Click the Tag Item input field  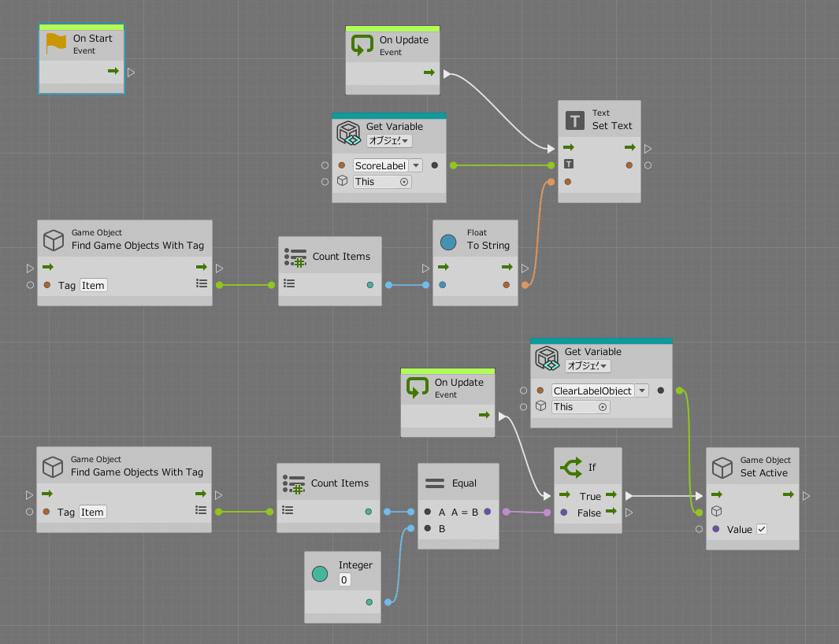[93, 285]
